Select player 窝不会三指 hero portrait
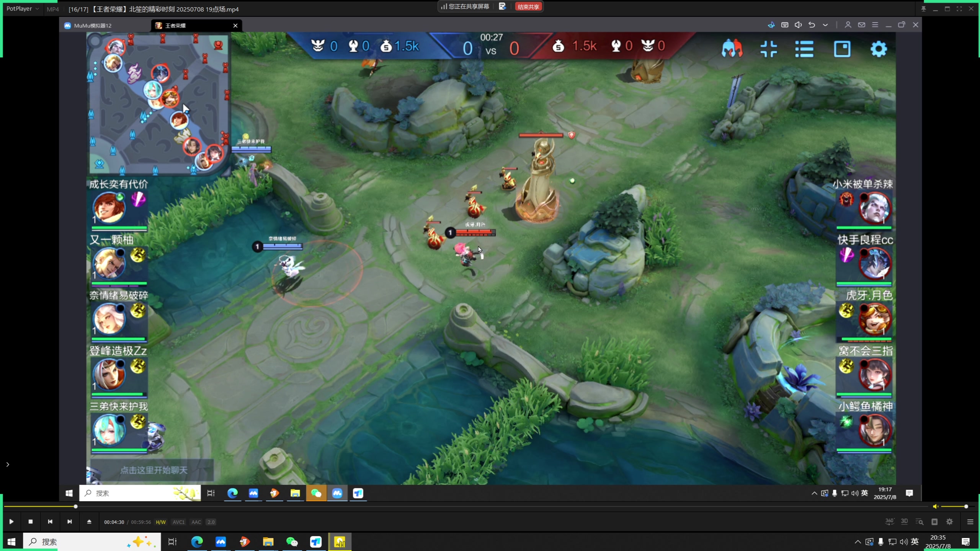The width and height of the screenshot is (980, 551). (x=875, y=374)
